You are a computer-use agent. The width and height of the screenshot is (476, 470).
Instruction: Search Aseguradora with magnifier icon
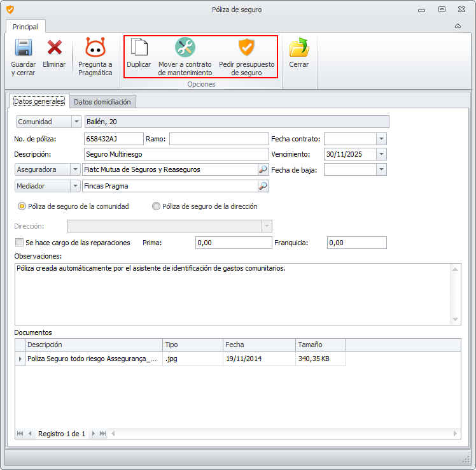[263, 169]
